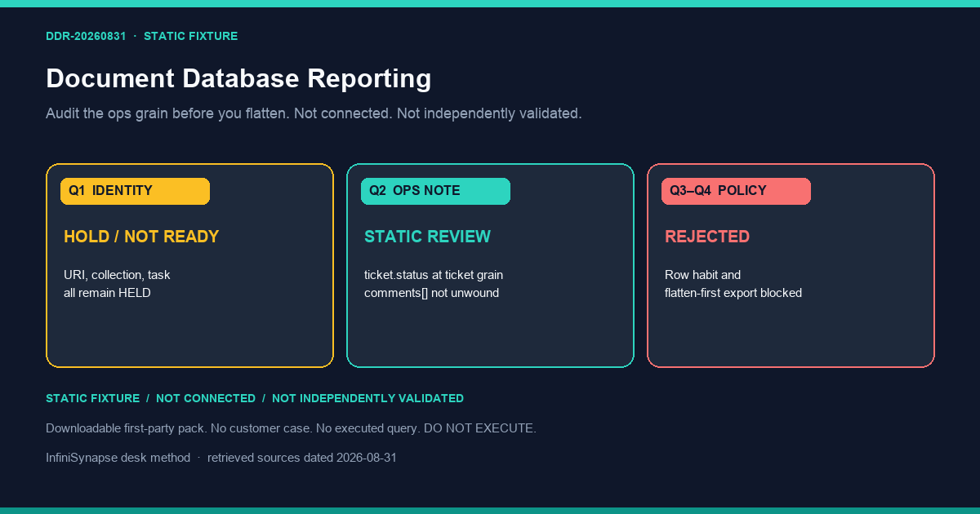The width and height of the screenshot is (980, 514).
Task: Click 'all remain HELD' line
Action: pos(107,293)
